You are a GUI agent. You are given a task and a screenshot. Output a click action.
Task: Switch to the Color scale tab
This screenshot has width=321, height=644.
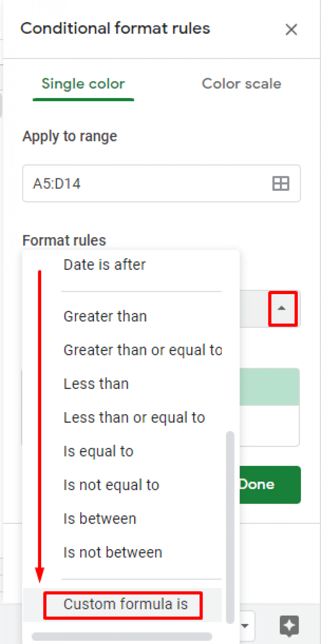point(241,84)
